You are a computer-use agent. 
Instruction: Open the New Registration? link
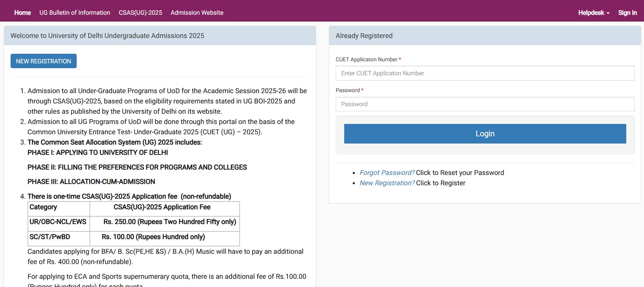pos(387,183)
